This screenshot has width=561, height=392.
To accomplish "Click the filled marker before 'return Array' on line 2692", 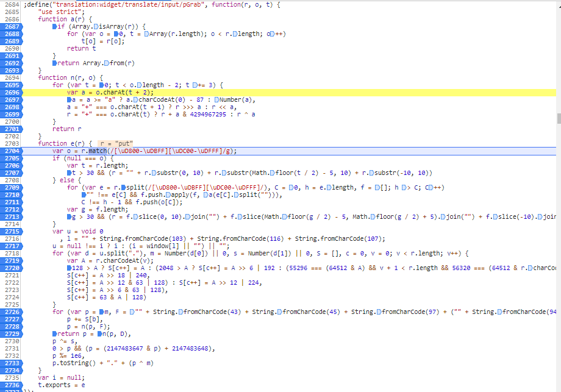I will tap(54, 63).
